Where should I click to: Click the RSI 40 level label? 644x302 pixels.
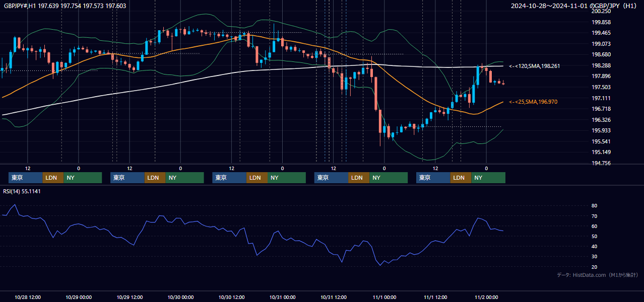(x=595, y=246)
